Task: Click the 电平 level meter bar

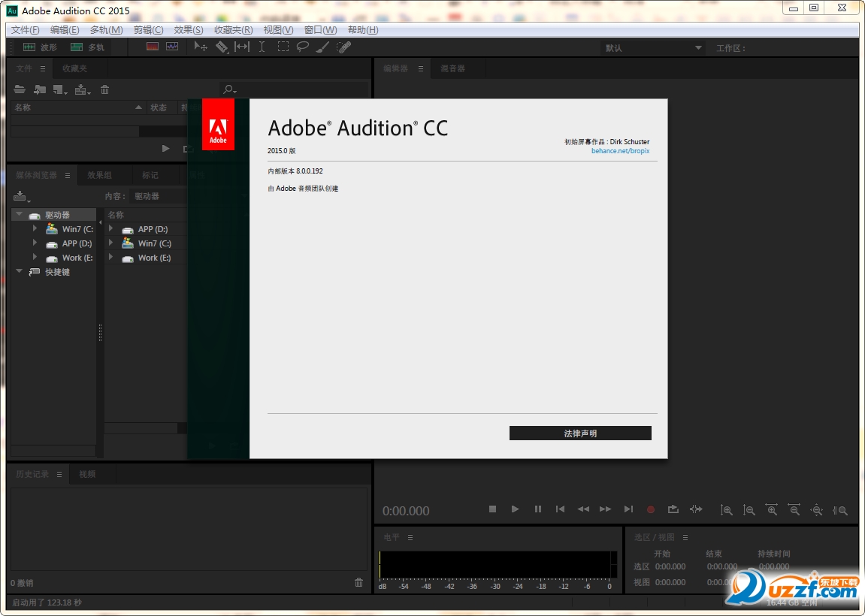Action: coord(498,564)
